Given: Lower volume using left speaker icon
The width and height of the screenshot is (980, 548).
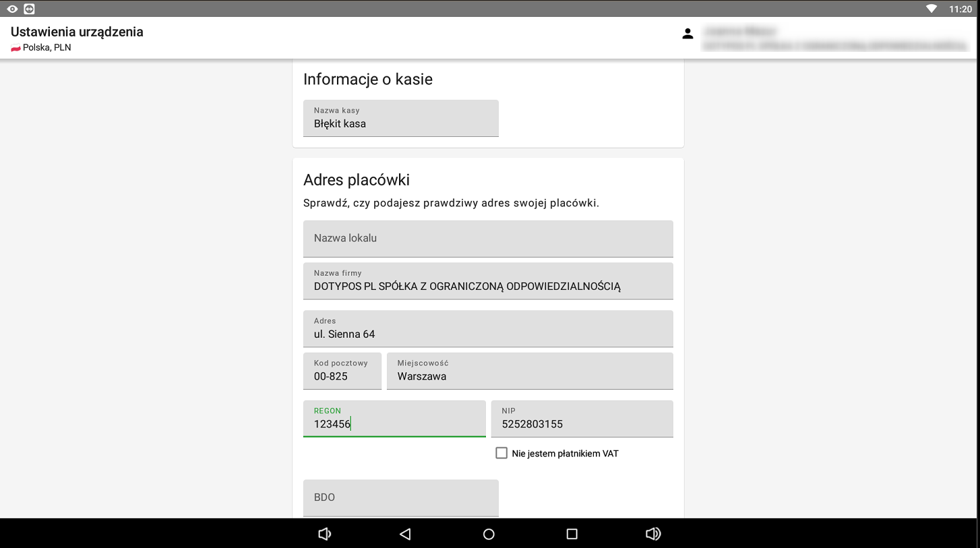Looking at the screenshot, I should (324, 534).
